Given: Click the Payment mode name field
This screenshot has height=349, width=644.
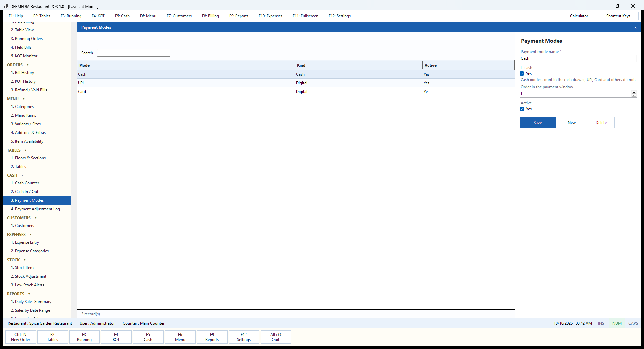Looking at the screenshot, I should [578, 58].
